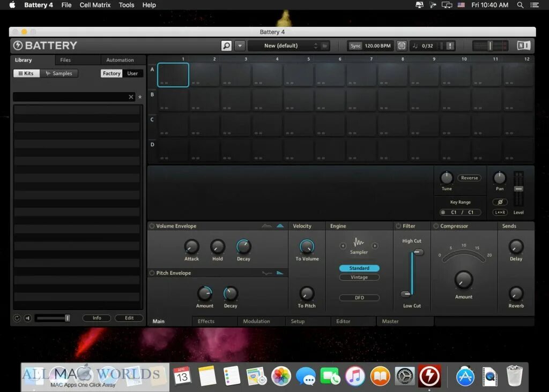This screenshot has width=549, height=392.
Task: Click the Edit button
Action: 129,318
